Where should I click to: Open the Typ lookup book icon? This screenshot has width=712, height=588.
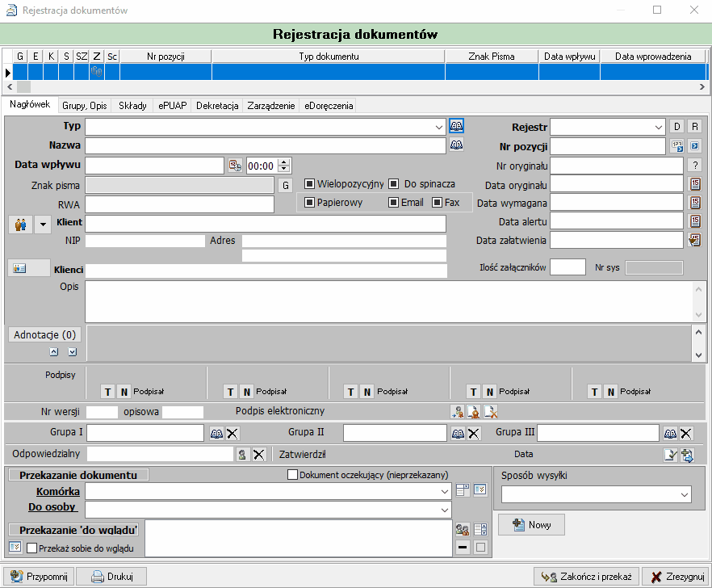456,126
